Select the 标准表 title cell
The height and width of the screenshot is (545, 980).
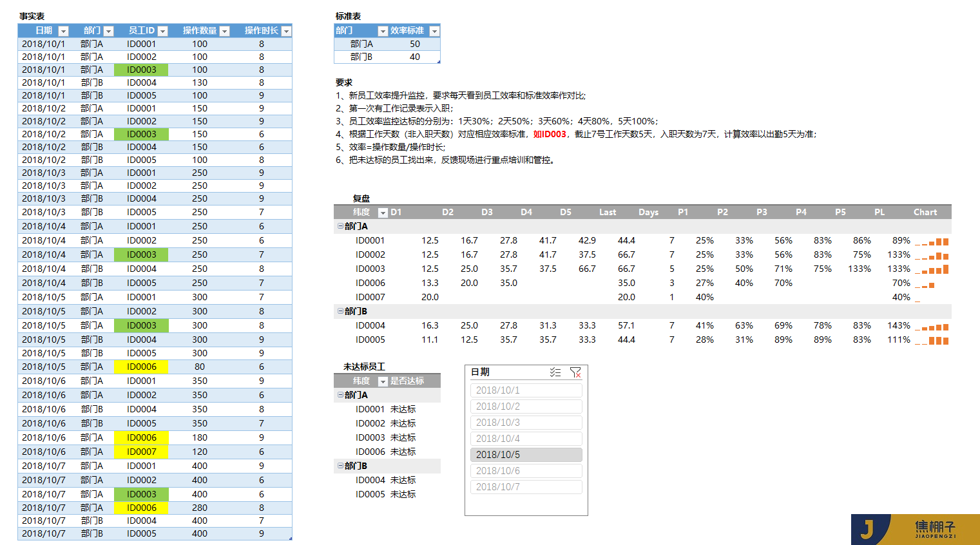[x=348, y=16]
